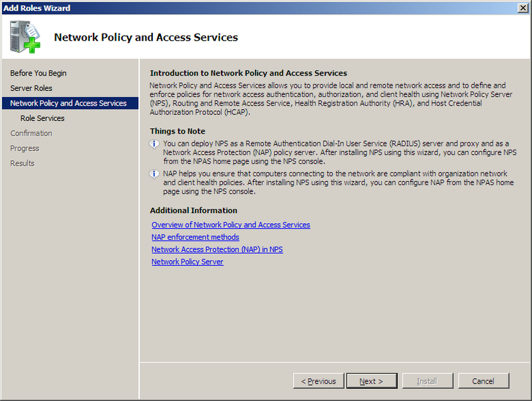532x401 pixels.
Task: Open NAP enforcement methods link
Action: [x=196, y=237]
